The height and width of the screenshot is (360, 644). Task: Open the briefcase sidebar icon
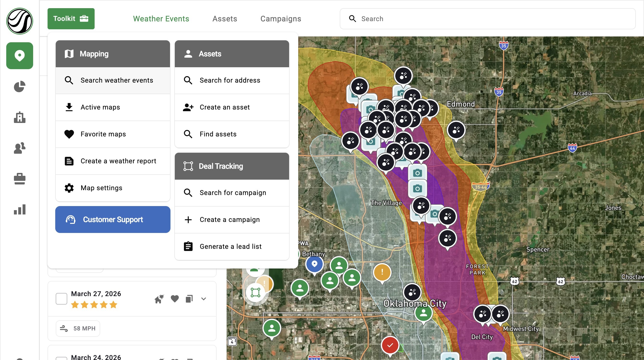pyautogui.click(x=19, y=179)
